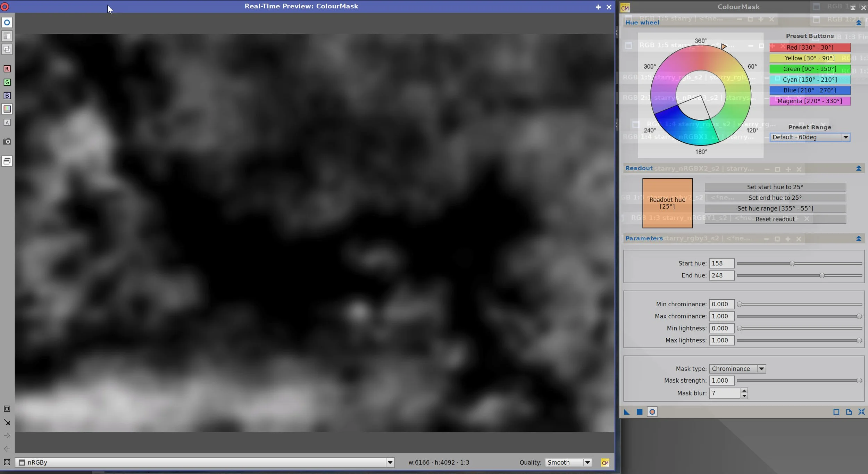Show the green channel in the preview
868x474 pixels.
(x=7, y=82)
